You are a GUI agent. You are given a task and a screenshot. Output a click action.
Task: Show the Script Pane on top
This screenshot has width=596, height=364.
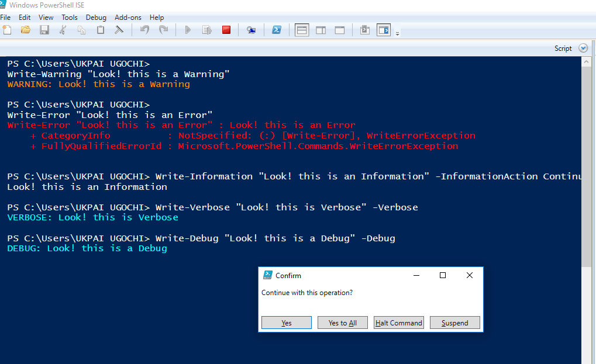click(301, 30)
